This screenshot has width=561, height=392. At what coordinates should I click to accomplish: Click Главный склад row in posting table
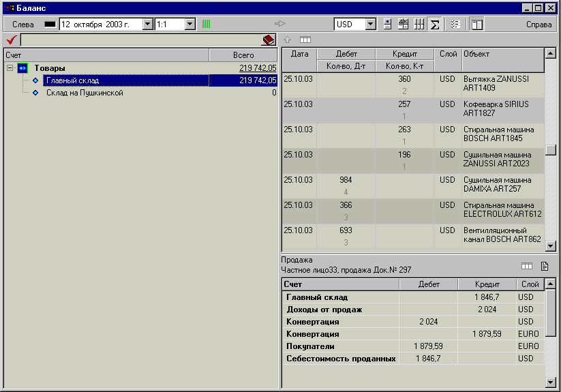coord(413,297)
